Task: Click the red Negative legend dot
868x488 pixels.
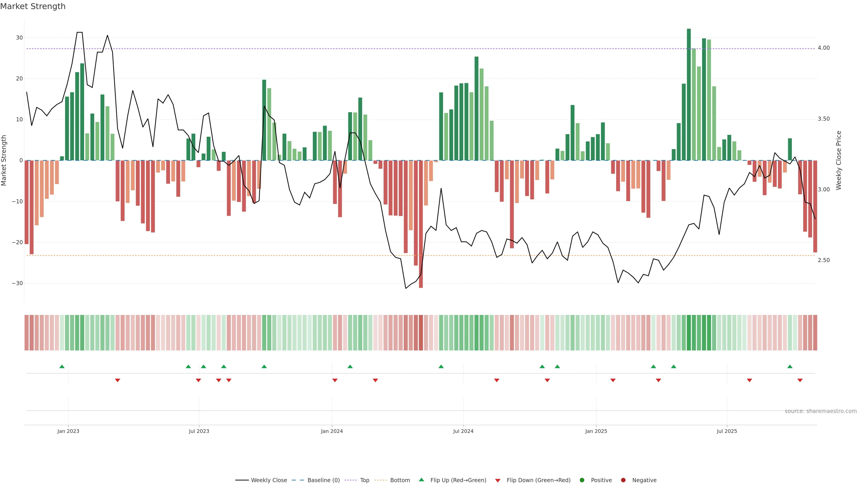Action: (623, 480)
